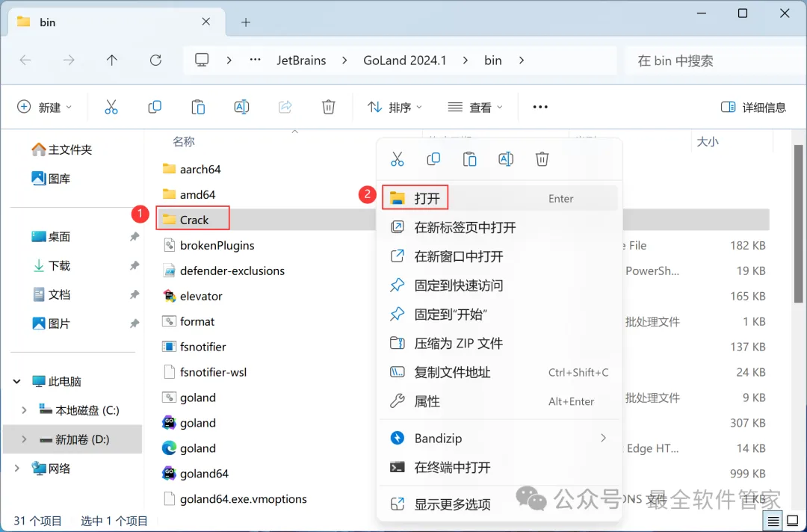
Task: Select the amd64 folder
Action: [188, 194]
